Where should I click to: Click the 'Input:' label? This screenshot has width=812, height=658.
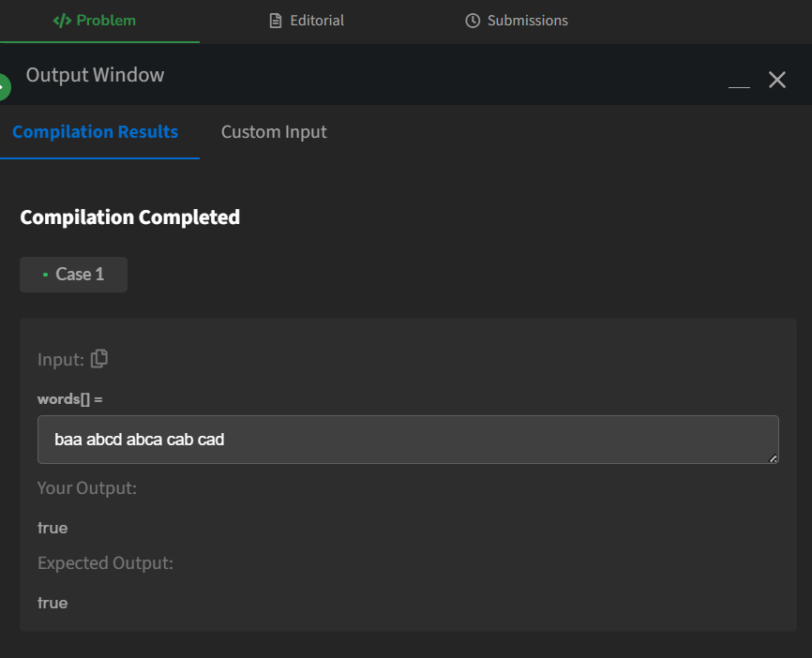click(x=61, y=360)
